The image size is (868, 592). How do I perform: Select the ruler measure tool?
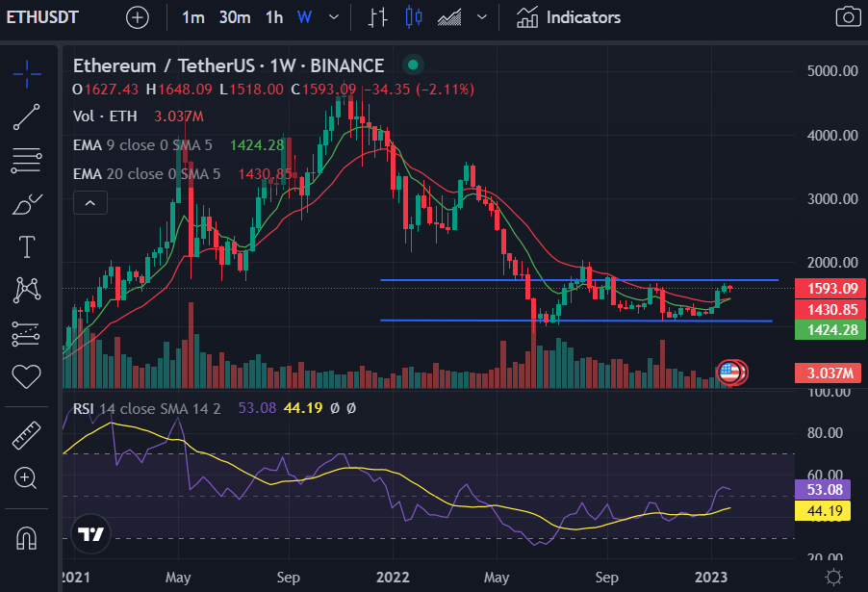(x=27, y=435)
